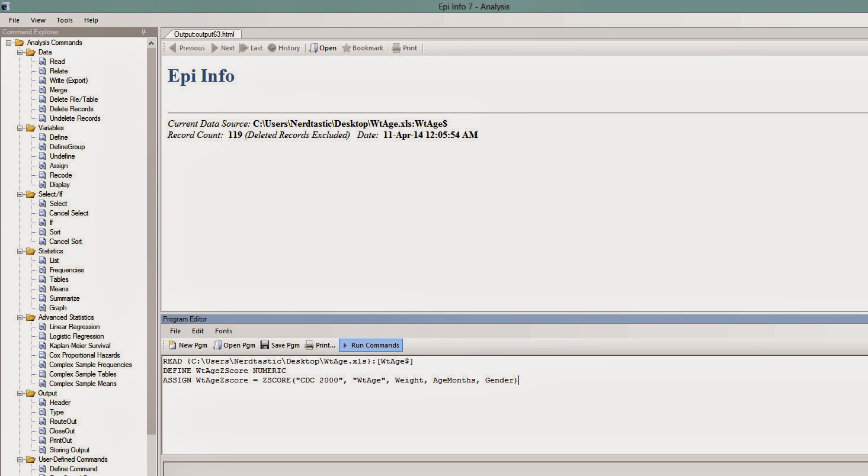Open the Fonts menu in Program Editor
Screen dimensions: 868x476
click(x=223, y=331)
